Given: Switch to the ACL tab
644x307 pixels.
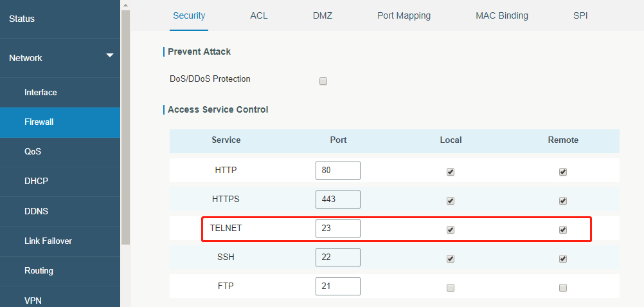Looking at the screenshot, I should point(259,15).
